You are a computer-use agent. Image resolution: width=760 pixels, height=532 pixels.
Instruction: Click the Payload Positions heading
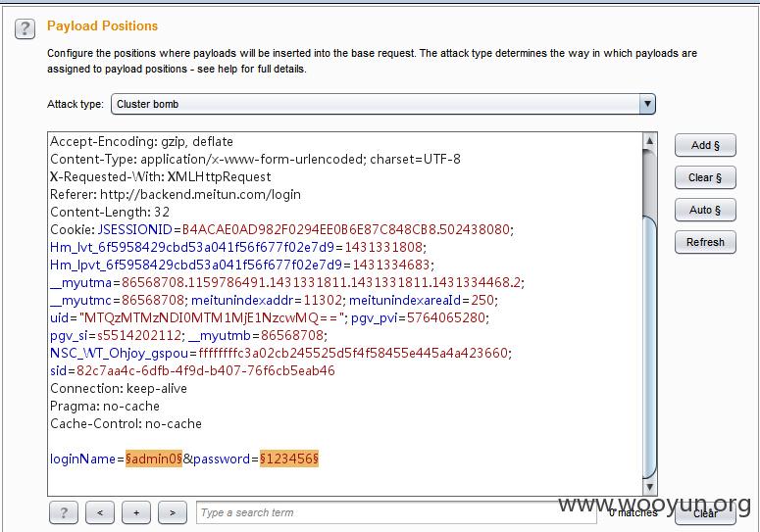tap(102, 25)
